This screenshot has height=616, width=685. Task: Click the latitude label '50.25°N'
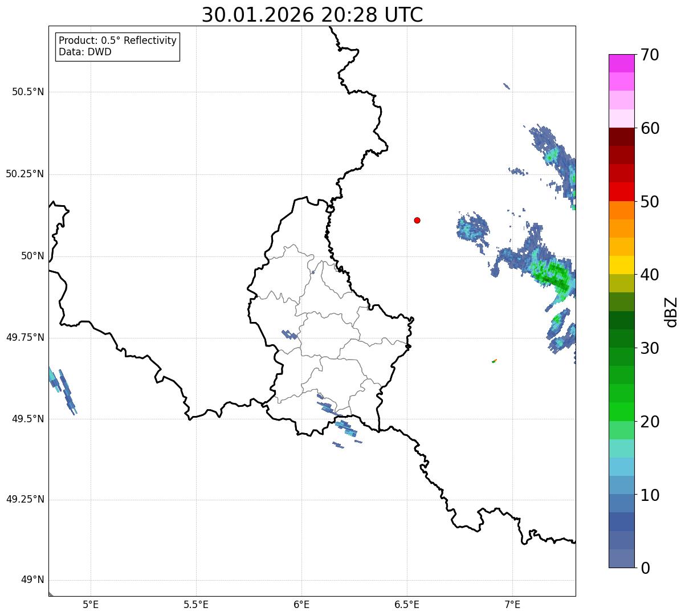click(x=25, y=174)
